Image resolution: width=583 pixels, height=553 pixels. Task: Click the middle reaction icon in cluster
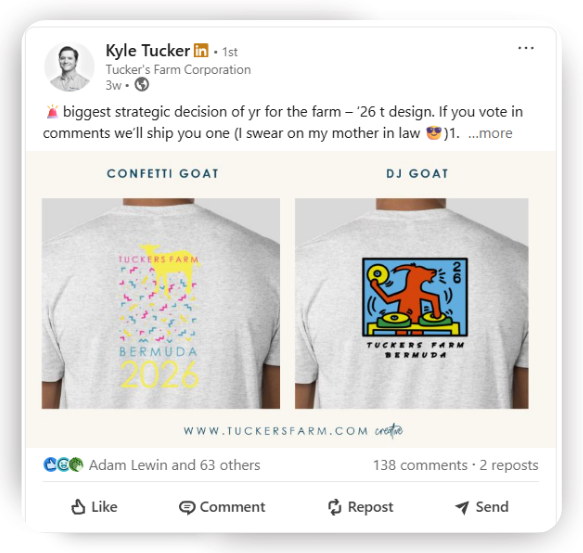tap(63, 464)
